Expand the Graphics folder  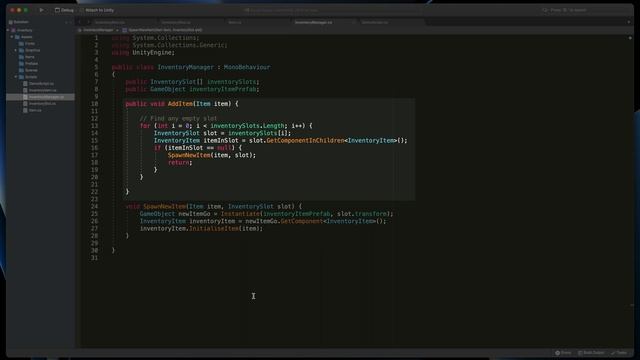pyautogui.click(x=16, y=50)
